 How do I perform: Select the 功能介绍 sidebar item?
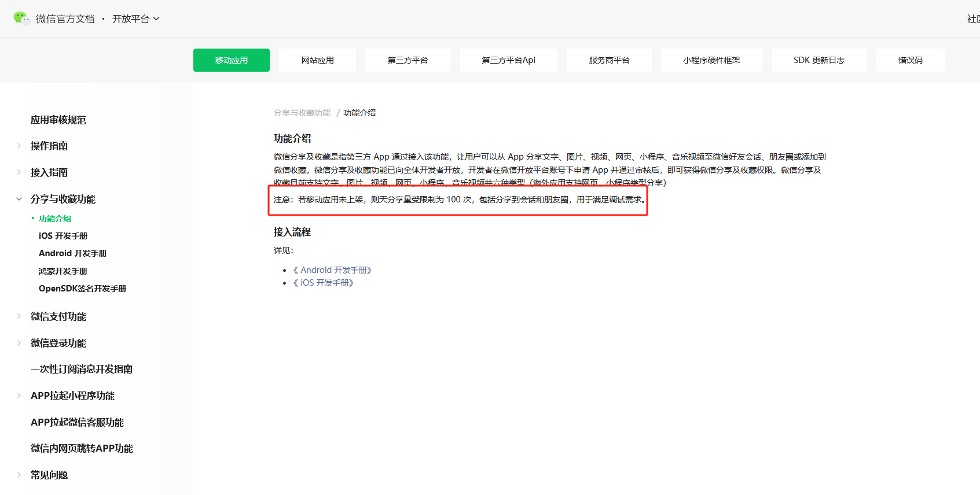[x=55, y=219]
